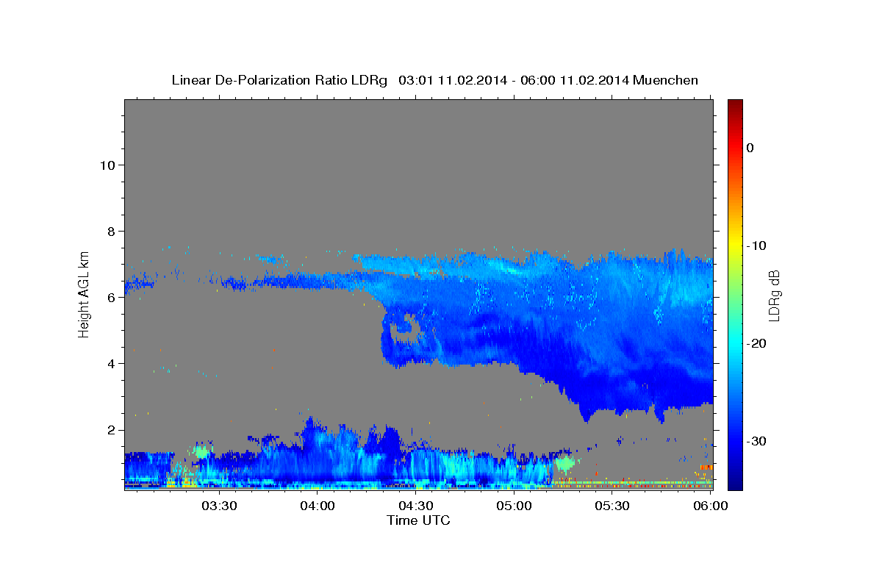This screenshot has height=588, width=882.
Task: Click the 05:00 time tick label
Action: 514,506
